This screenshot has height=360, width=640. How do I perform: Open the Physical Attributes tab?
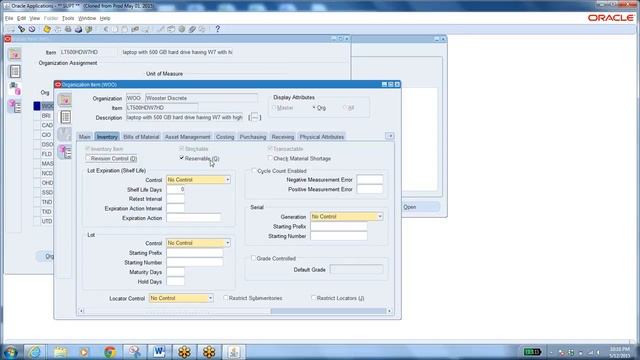322,137
